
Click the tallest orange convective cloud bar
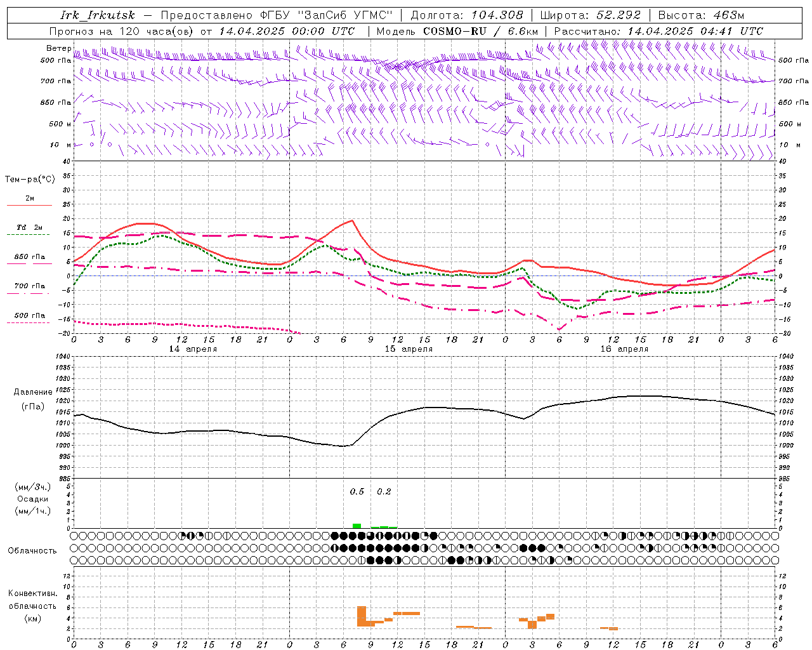pyautogui.click(x=362, y=616)
